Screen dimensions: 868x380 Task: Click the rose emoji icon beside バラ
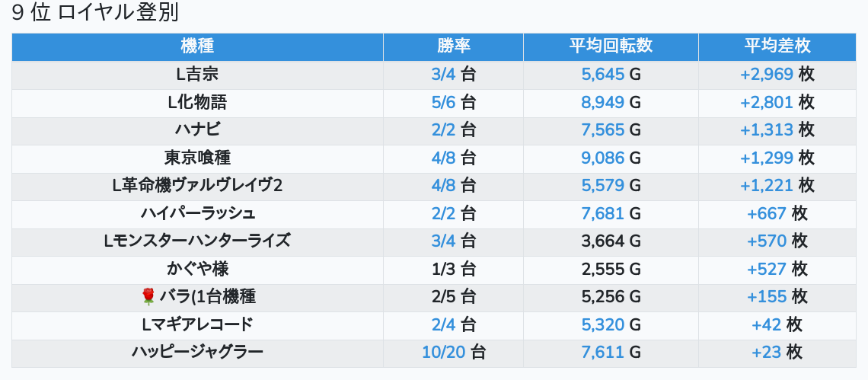(x=148, y=297)
